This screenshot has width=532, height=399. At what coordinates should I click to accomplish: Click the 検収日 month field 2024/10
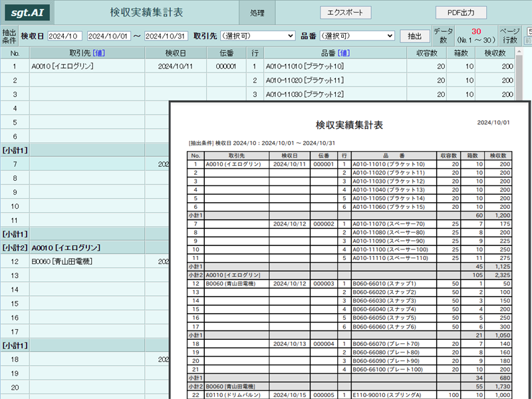pyautogui.click(x=65, y=36)
